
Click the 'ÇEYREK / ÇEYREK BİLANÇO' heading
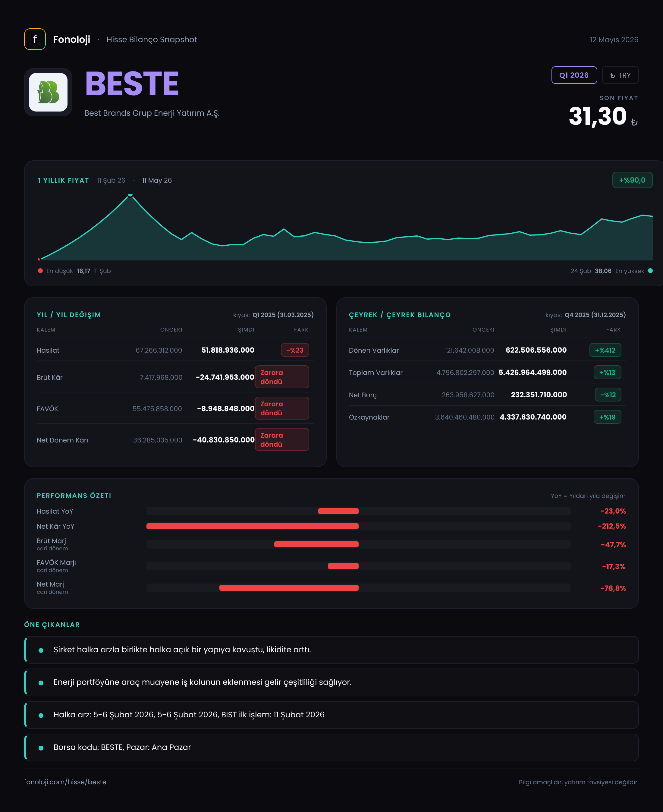tap(400, 315)
